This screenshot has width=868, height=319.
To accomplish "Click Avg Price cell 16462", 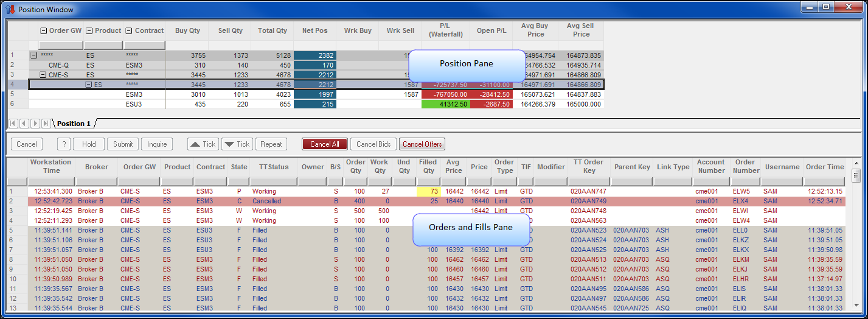I will pyautogui.click(x=454, y=259).
